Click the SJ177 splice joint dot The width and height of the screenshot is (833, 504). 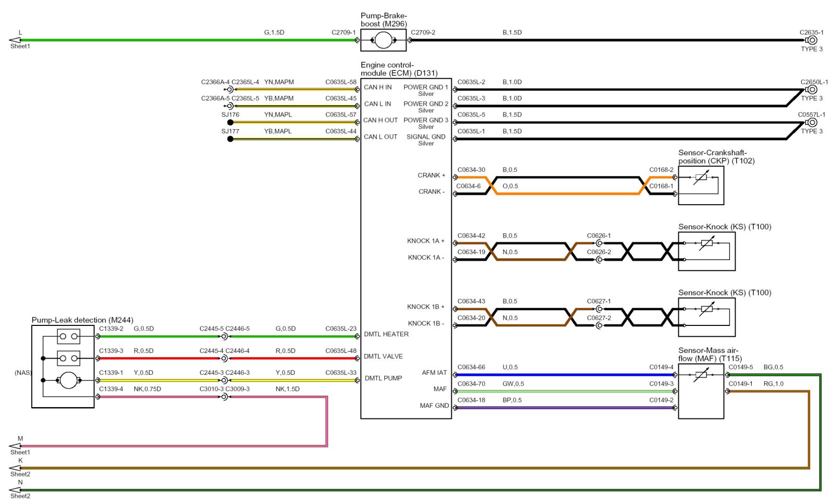click(x=230, y=139)
